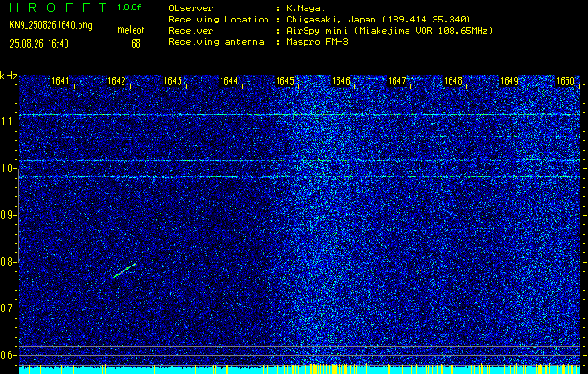Click the Observer name K.Nagai

[305, 7]
